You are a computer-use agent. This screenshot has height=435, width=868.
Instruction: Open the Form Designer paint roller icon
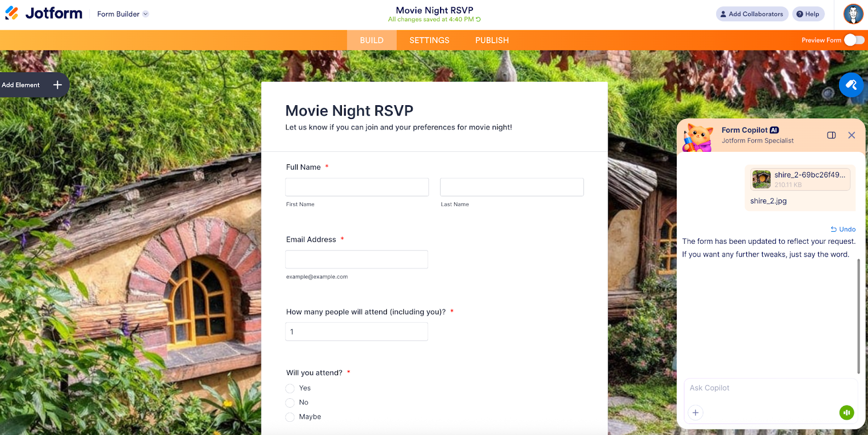pyautogui.click(x=851, y=85)
